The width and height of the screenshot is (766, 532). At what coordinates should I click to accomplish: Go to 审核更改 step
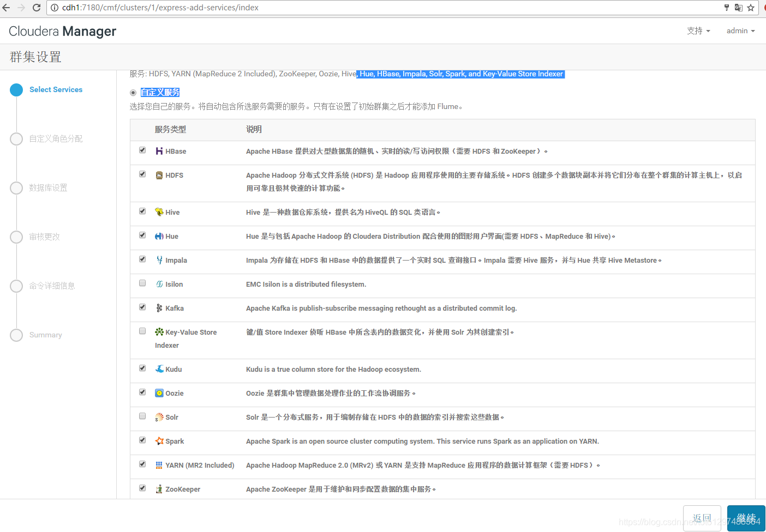(x=44, y=237)
